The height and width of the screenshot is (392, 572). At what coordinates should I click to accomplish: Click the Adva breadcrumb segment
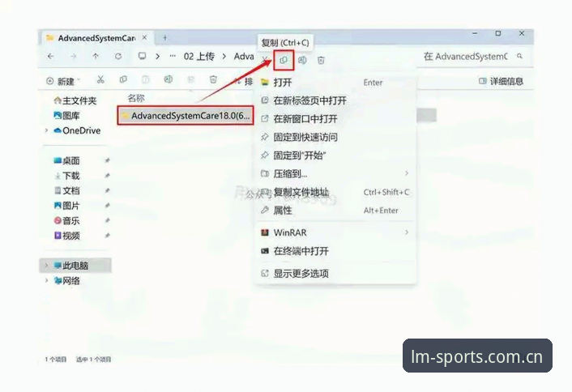(x=244, y=56)
